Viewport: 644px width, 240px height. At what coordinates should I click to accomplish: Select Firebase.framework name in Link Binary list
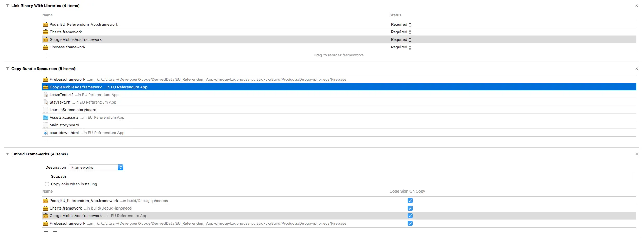[67, 47]
